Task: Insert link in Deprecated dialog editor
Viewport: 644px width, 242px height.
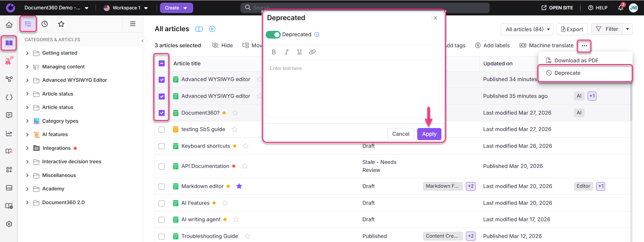Action: click(312, 52)
